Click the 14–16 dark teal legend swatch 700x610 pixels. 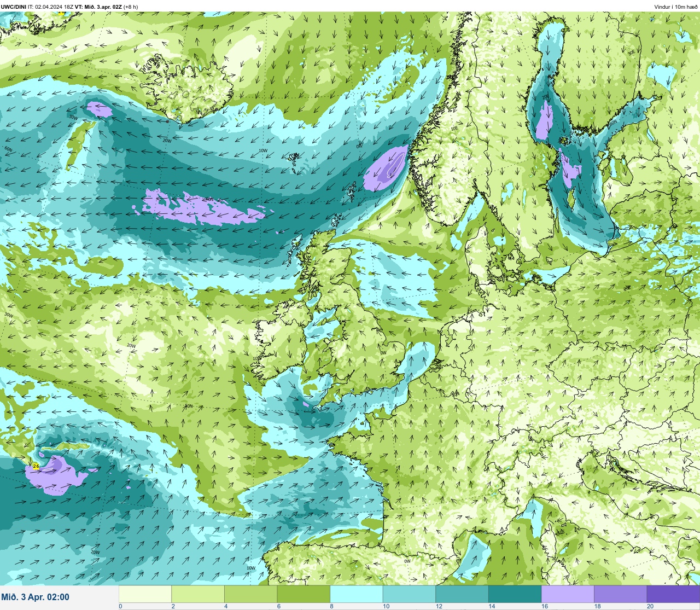pos(515,594)
